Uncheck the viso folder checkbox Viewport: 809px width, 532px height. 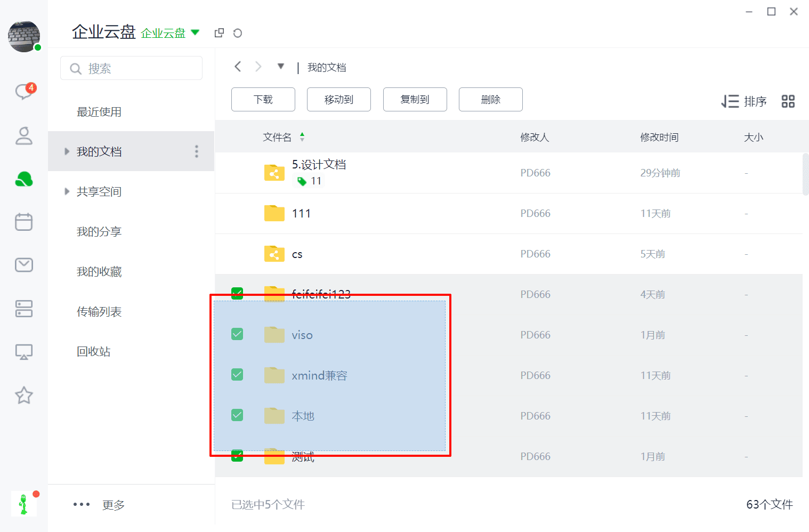pos(237,334)
